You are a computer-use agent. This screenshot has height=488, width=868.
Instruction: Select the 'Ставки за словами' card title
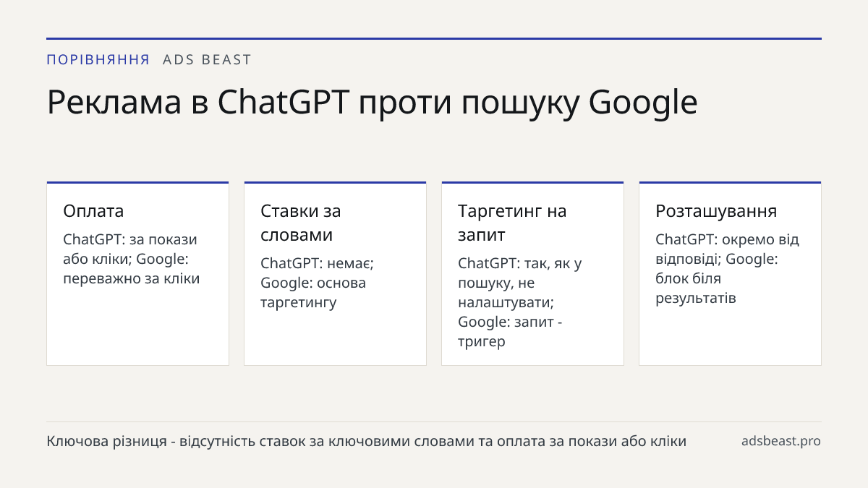coord(301,223)
